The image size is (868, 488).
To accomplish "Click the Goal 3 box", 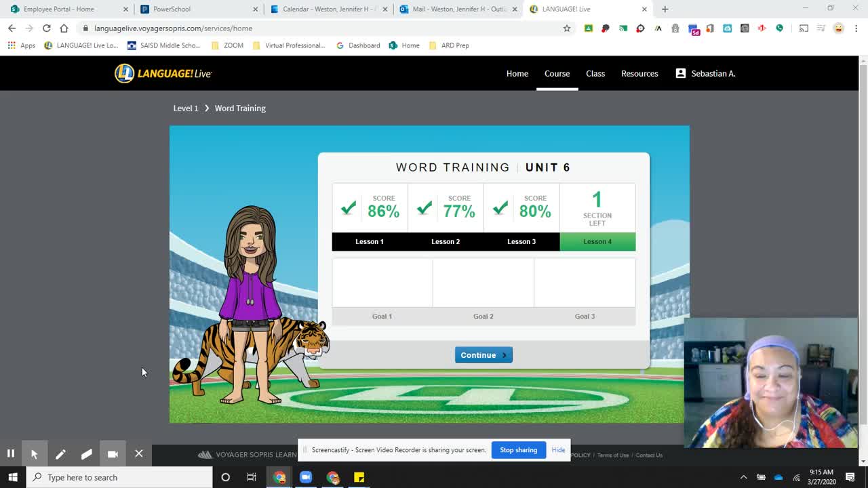I will click(585, 291).
